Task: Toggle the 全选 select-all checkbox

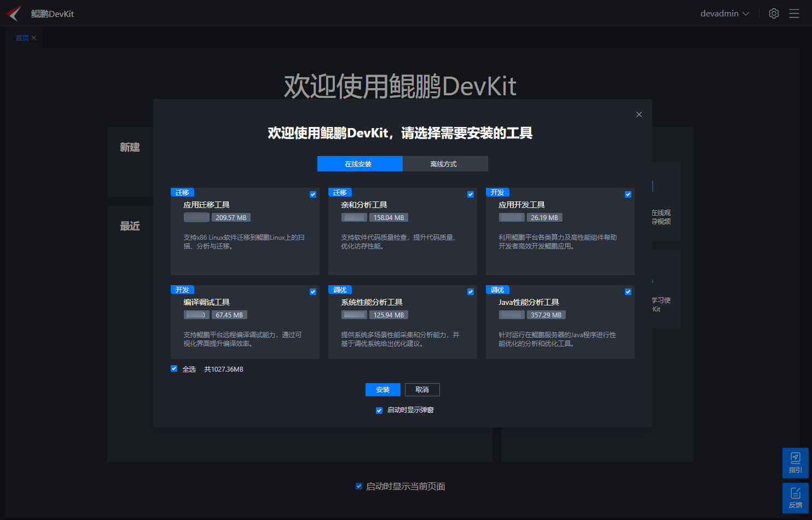Action: (x=174, y=368)
